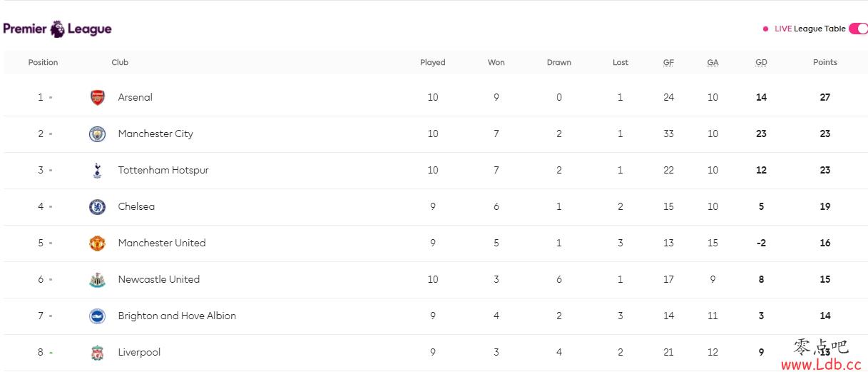Open the Arsenal club link
The height and width of the screenshot is (372, 868).
136,97
